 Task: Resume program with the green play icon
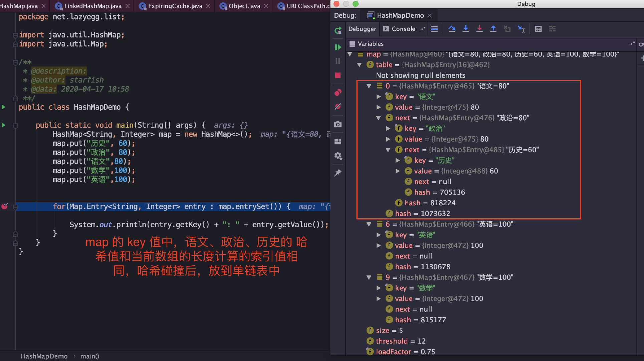338,47
